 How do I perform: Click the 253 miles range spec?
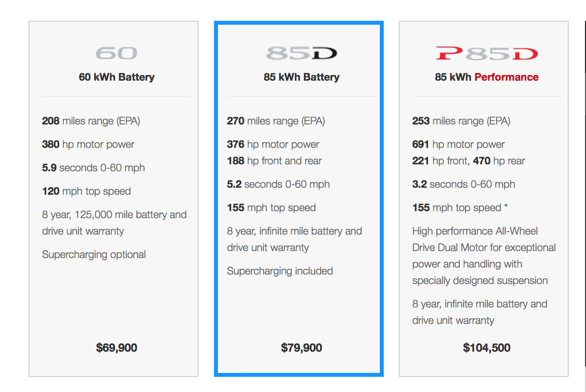461,121
